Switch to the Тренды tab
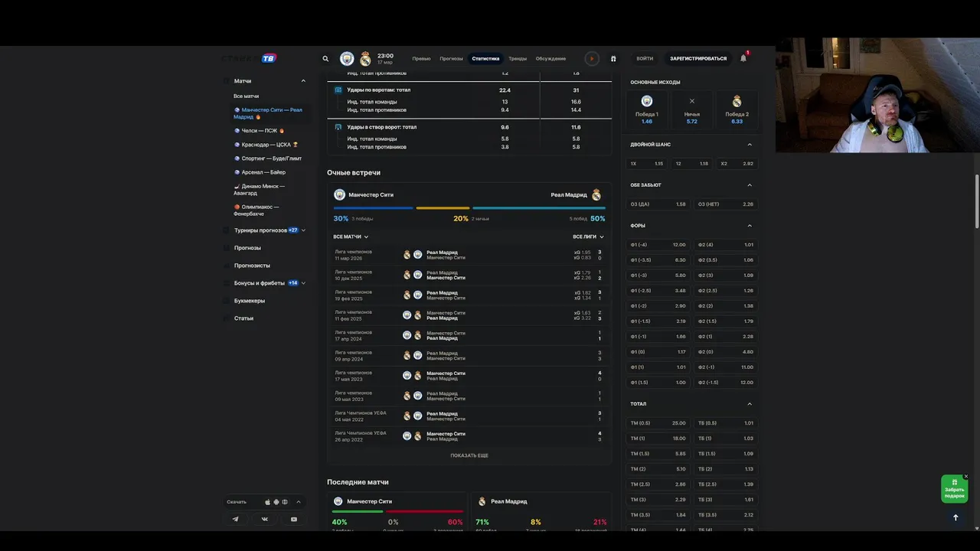The height and width of the screenshot is (551, 980). (x=518, y=58)
